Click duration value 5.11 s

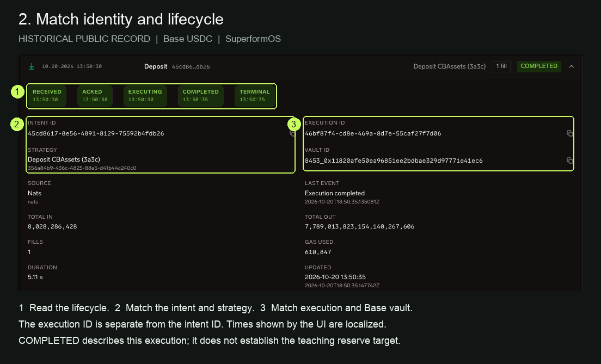pyautogui.click(x=35, y=277)
